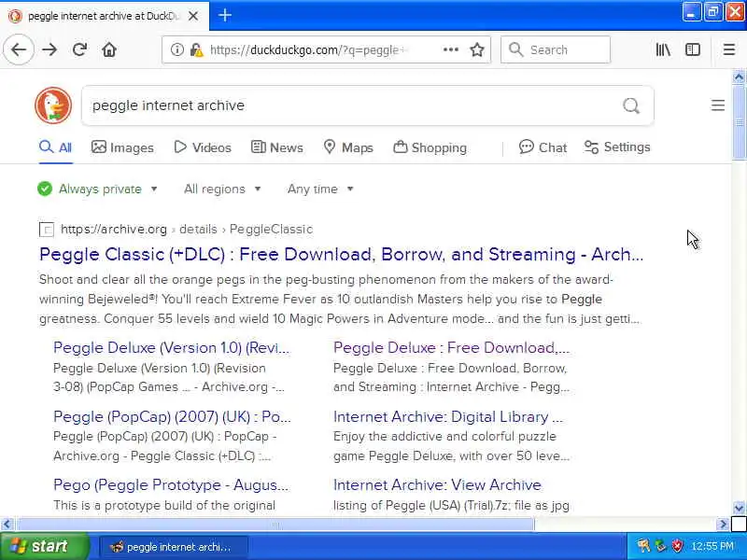This screenshot has width=747, height=560.
Task: Open Peggle Deluxe (Version 1.0) link
Action: pyautogui.click(x=171, y=347)
